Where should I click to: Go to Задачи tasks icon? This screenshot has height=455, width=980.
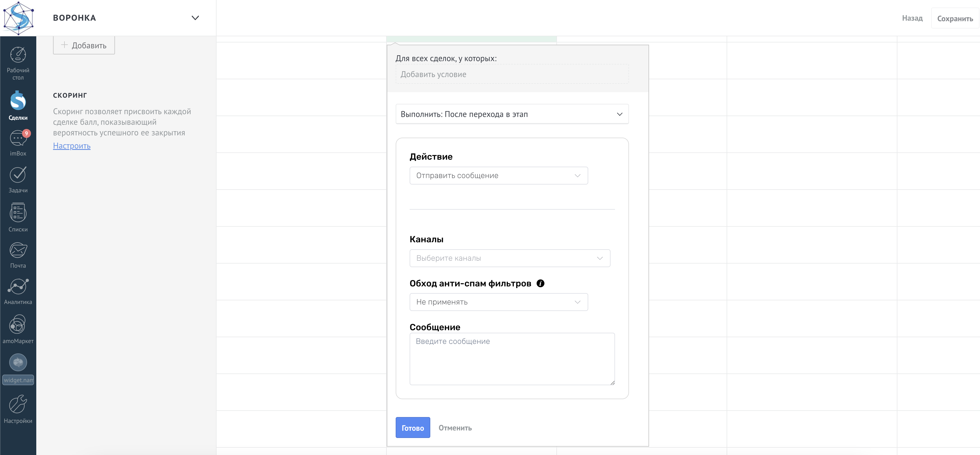coord(18,175)
